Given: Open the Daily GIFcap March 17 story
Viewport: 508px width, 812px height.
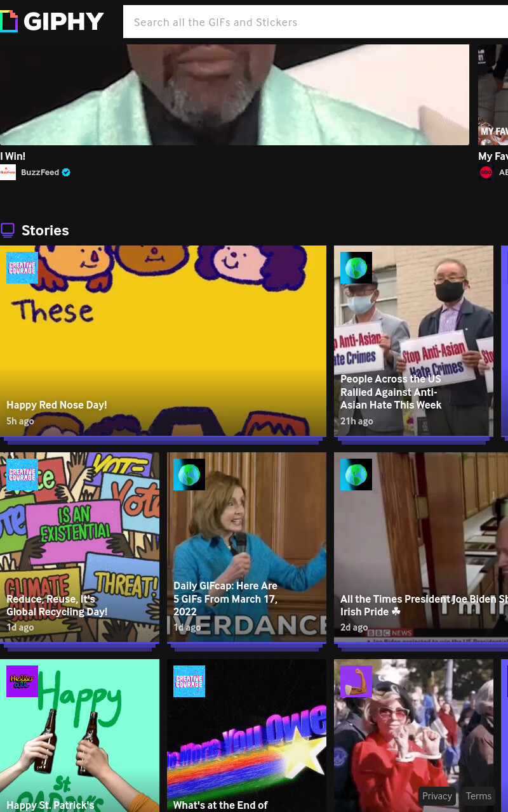Looking at the screenshot, I should [246, 547].
